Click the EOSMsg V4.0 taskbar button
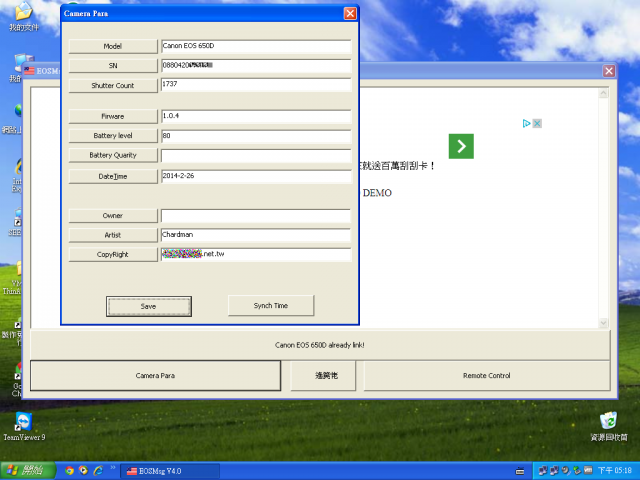Screen dimensions: 640x480 click(x=170, y=471)
